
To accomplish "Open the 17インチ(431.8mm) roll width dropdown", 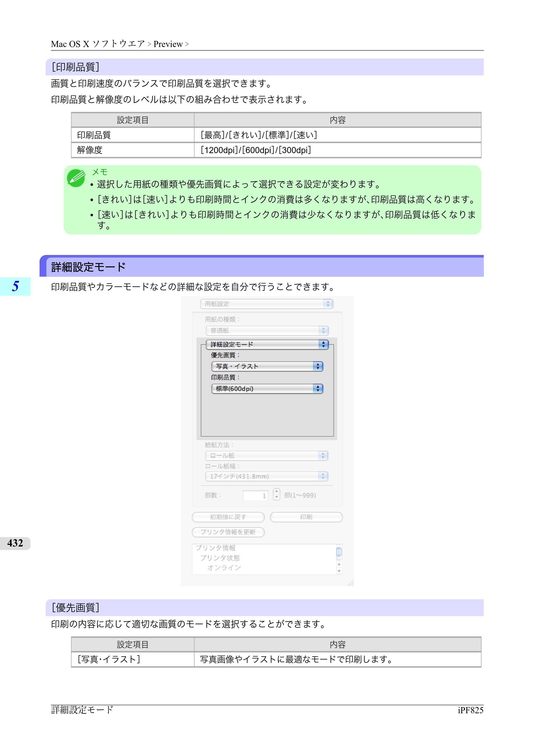I will click(x=267, y=476).
